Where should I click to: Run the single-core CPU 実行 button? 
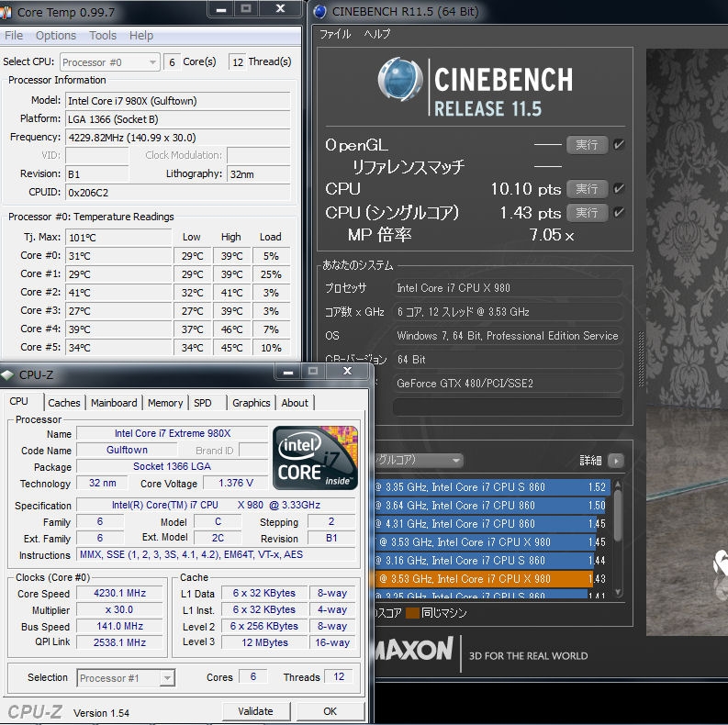[587, 213]
